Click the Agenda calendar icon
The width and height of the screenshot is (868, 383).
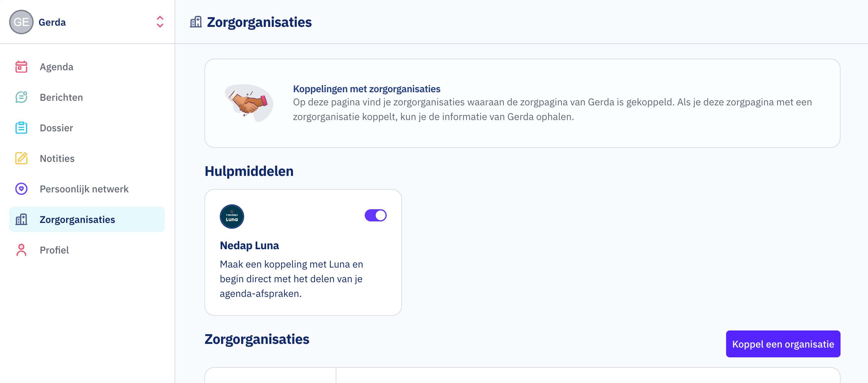[21, 67]
